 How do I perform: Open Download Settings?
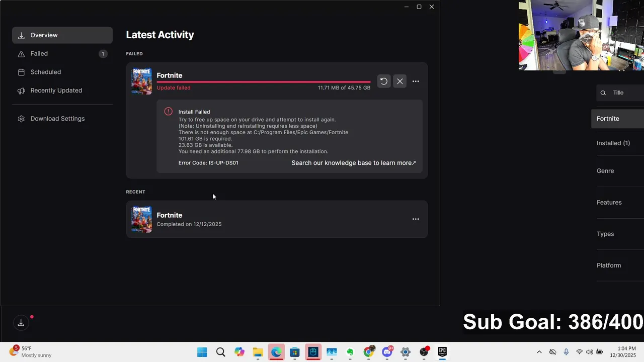point(62,119)
